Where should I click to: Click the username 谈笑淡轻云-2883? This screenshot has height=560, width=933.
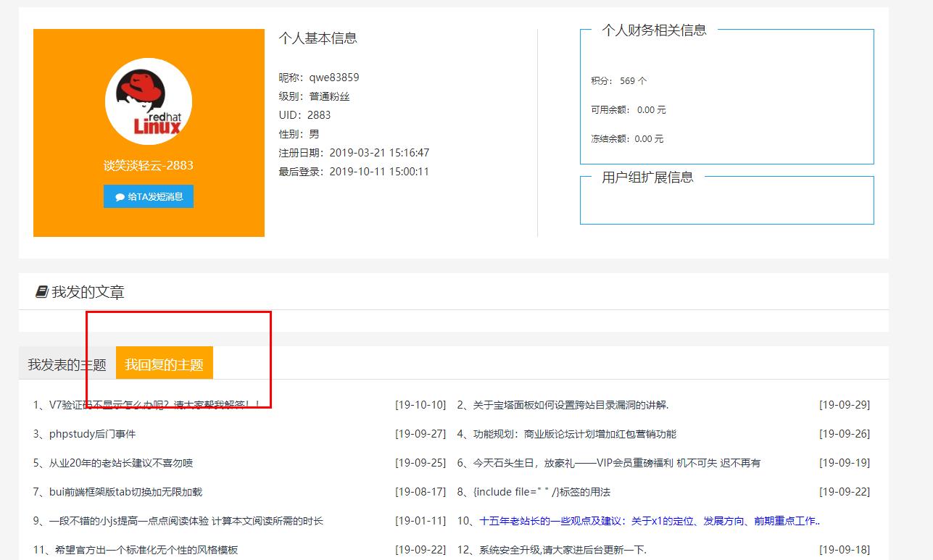[149, 165]
